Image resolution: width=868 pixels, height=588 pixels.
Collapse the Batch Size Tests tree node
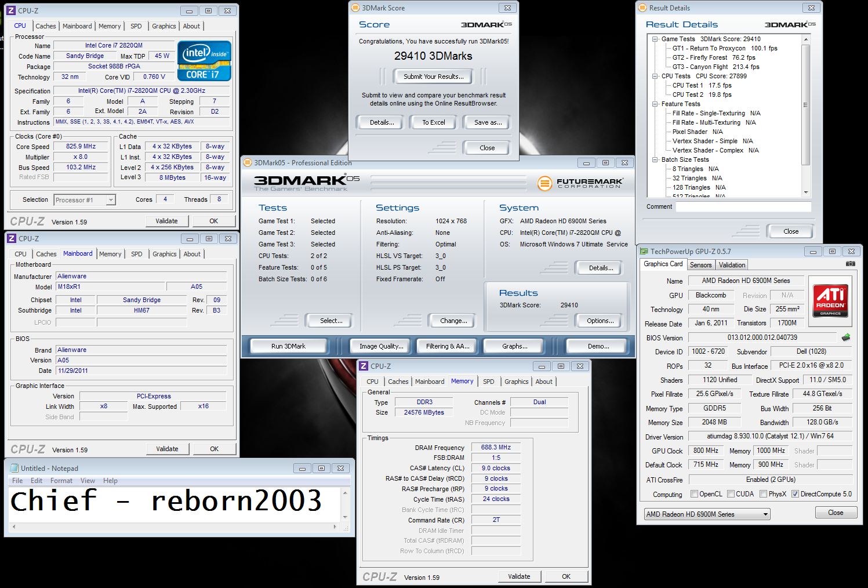(655, 160)
